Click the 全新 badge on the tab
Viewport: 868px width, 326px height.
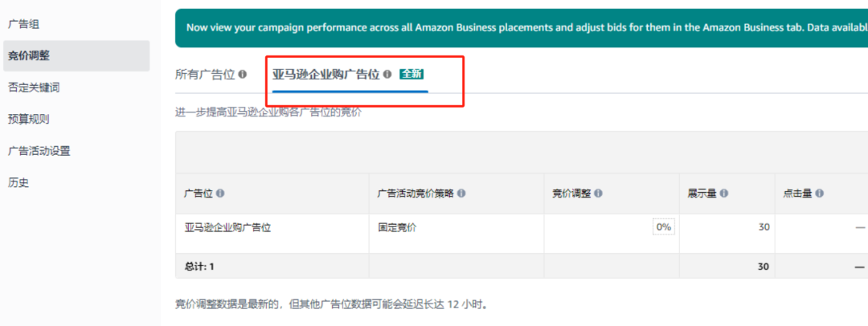click(x=411, y=75)
